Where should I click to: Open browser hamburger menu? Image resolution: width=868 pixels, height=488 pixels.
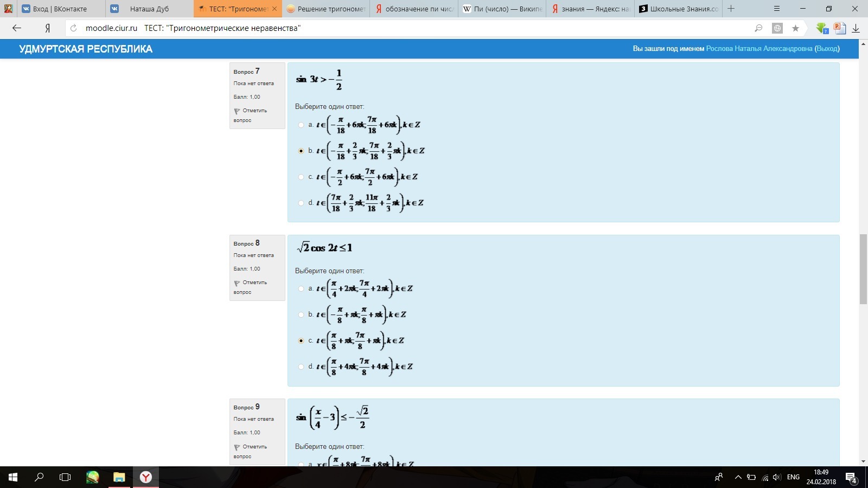(776, 9)
